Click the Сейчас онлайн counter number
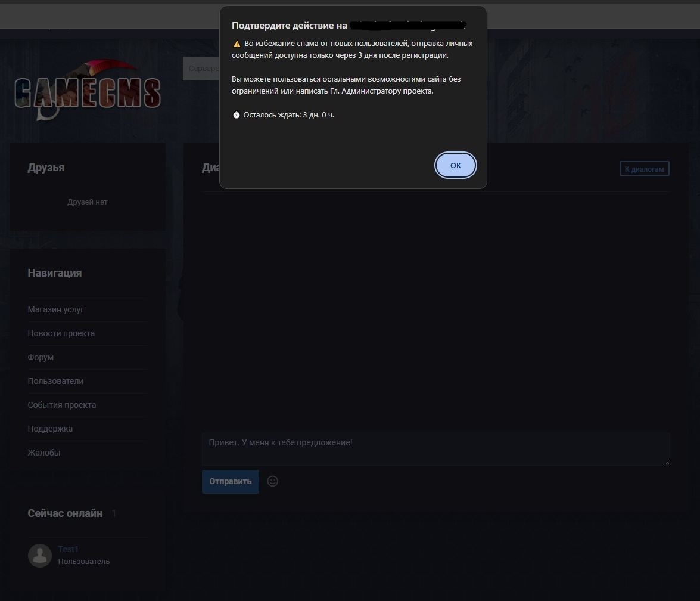Viewport: 700px width, 601px height. click(114, 513)
